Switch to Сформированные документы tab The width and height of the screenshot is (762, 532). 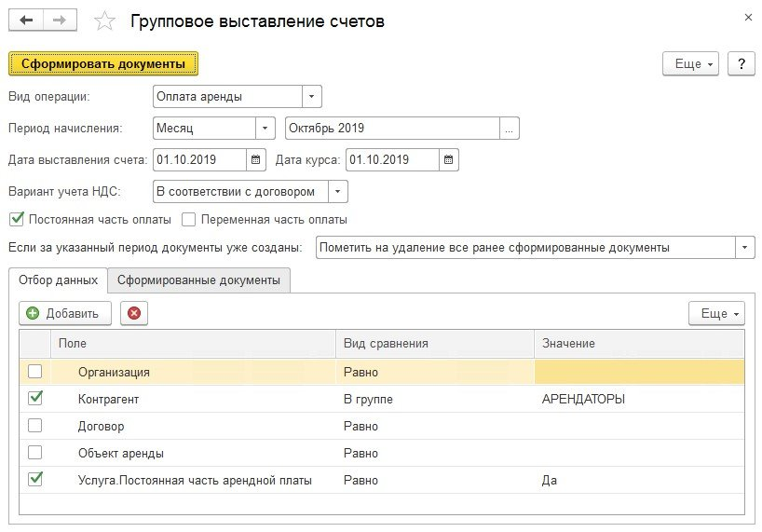[198, 280]
